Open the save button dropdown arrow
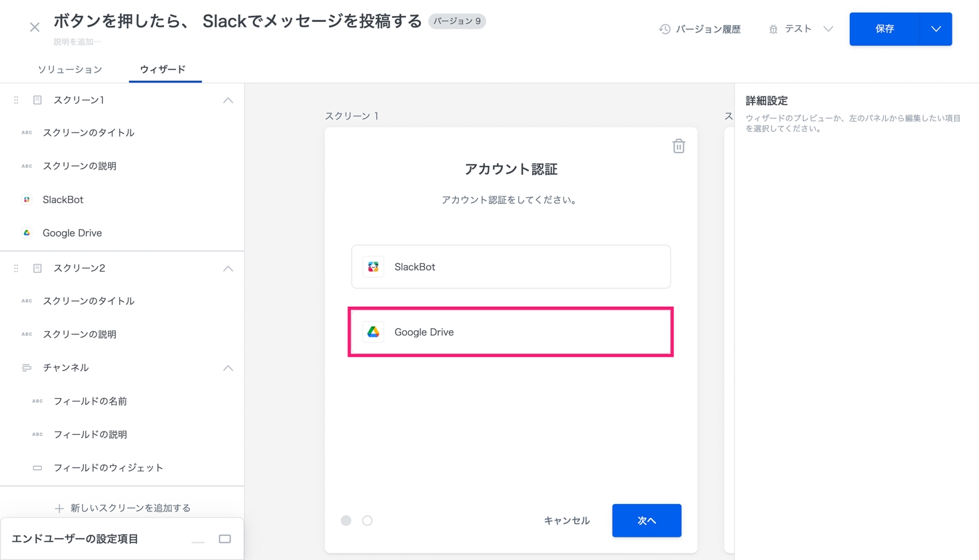The width and height of the screenshot is (979, 560). pos(936,29)
